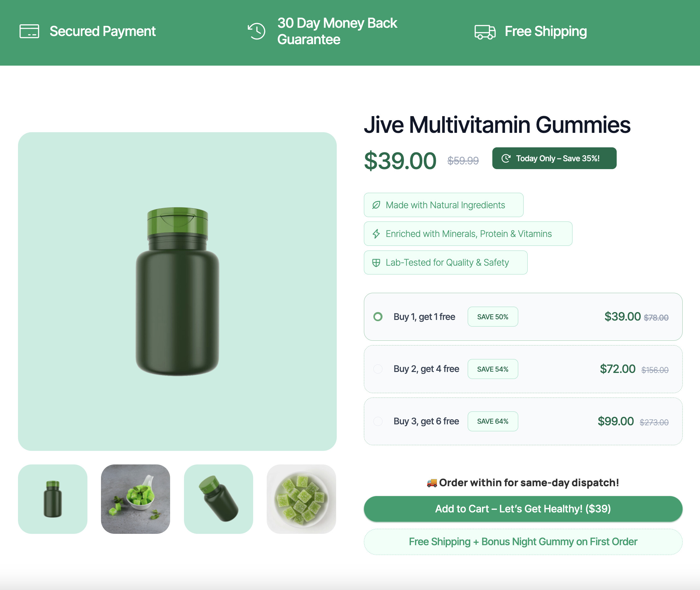Click the money back guarantee clock icon

(x=257, y=32)
